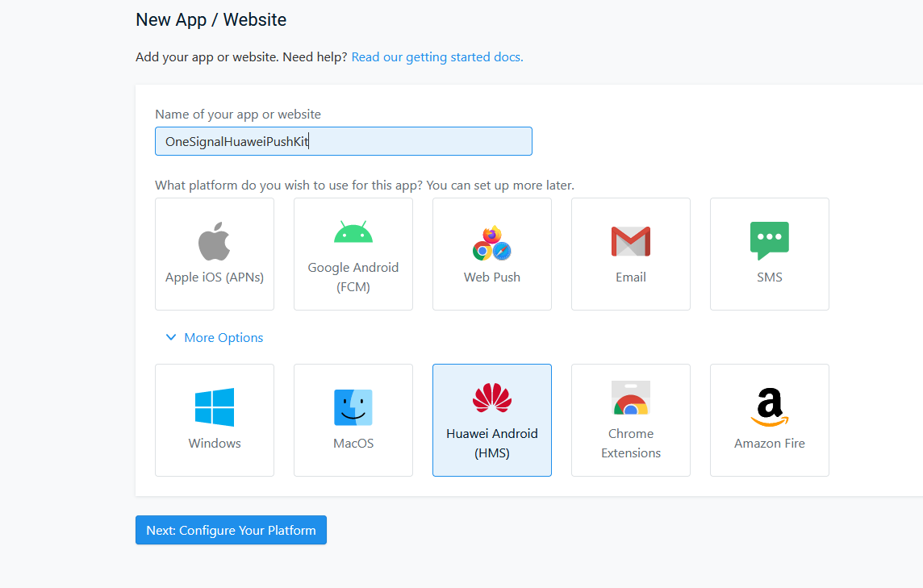
Task: Choose the Chrome Extensions store icon
Action: 631,398
